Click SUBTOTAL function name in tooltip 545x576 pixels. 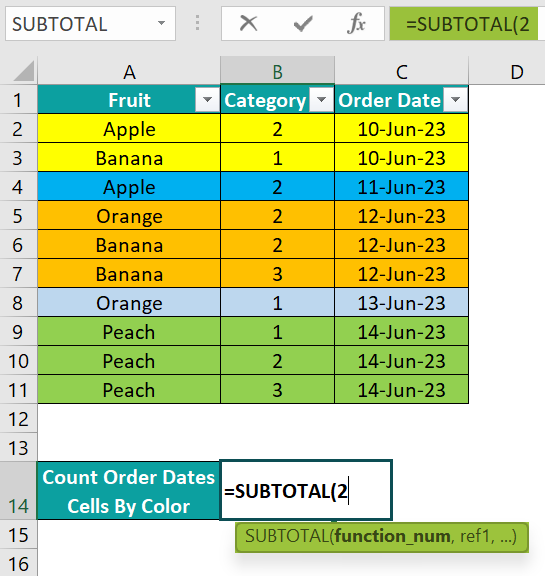(287, 536)
